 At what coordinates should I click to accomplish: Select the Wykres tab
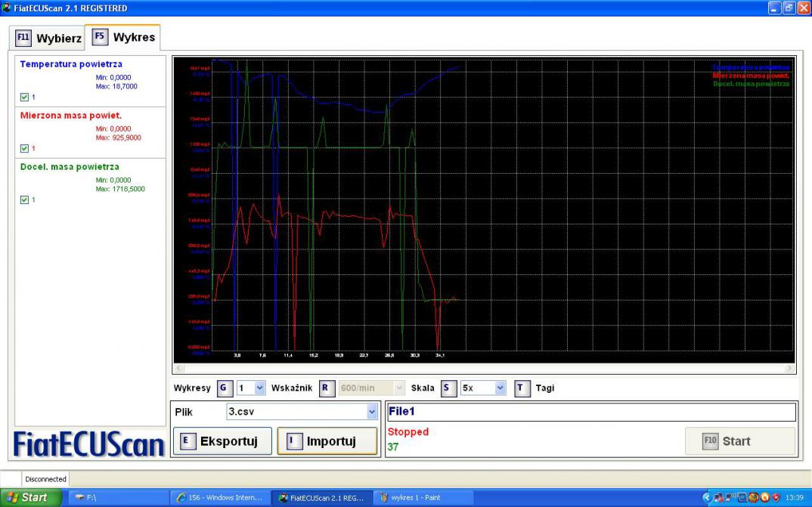click(x=124, y=37)
